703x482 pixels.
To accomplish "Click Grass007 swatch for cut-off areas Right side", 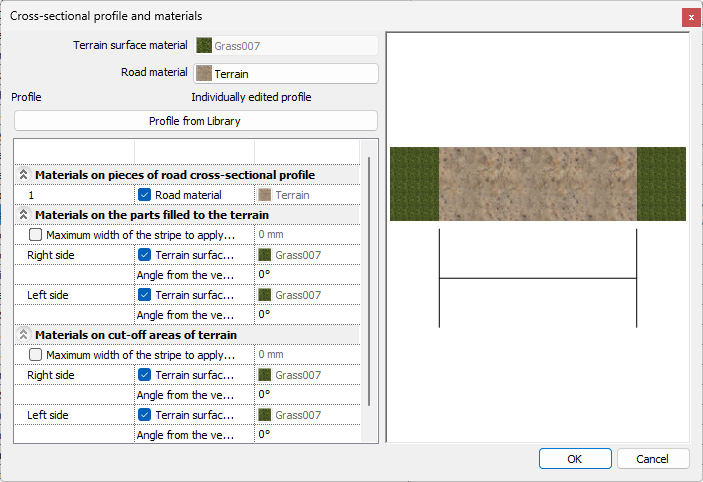I will coord(265,375).
